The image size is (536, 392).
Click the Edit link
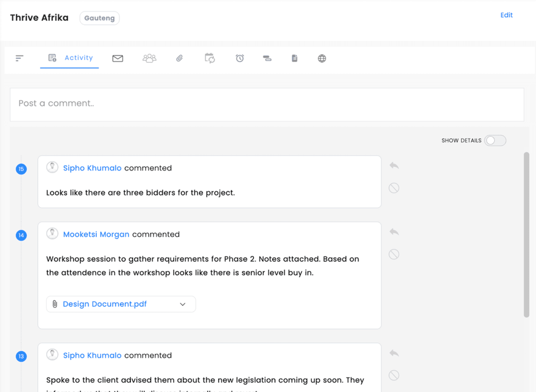[506, 15]
